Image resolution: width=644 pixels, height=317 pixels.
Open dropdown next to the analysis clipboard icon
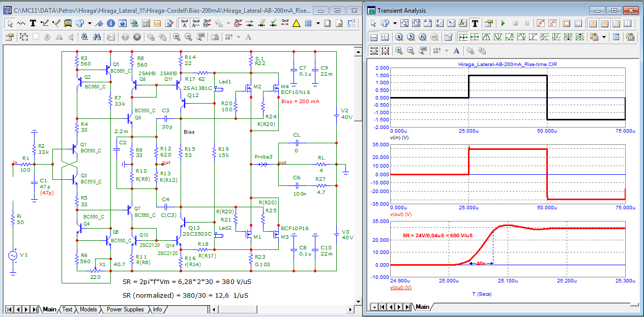pyautogui.click(x=604, y=37)
